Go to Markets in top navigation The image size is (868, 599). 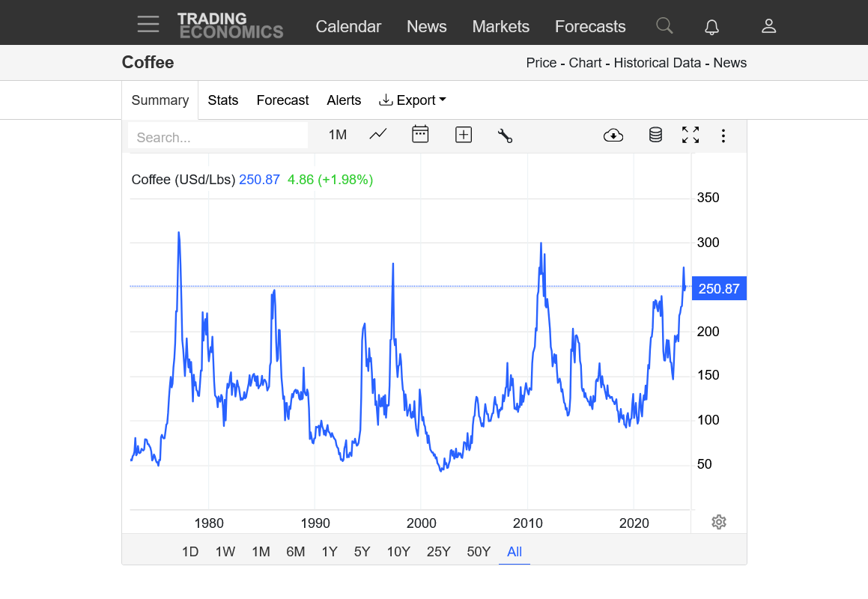(x=500, y=27)
